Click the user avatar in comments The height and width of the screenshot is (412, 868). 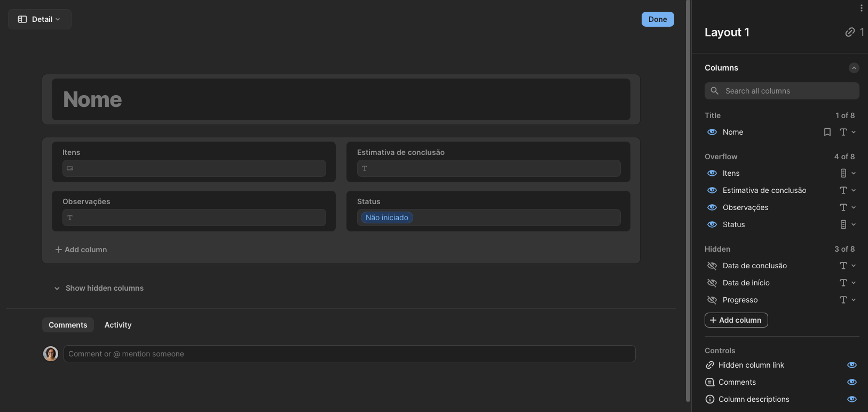[x=51, y=354]
